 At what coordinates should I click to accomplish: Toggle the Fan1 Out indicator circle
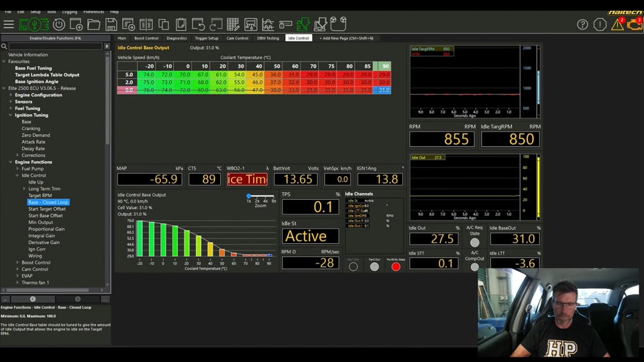click(x=353, y=267)
